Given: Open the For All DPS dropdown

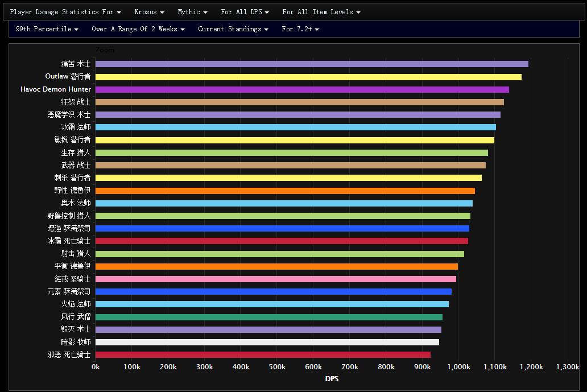Looking at the screenshot, I should click(245, 12).
